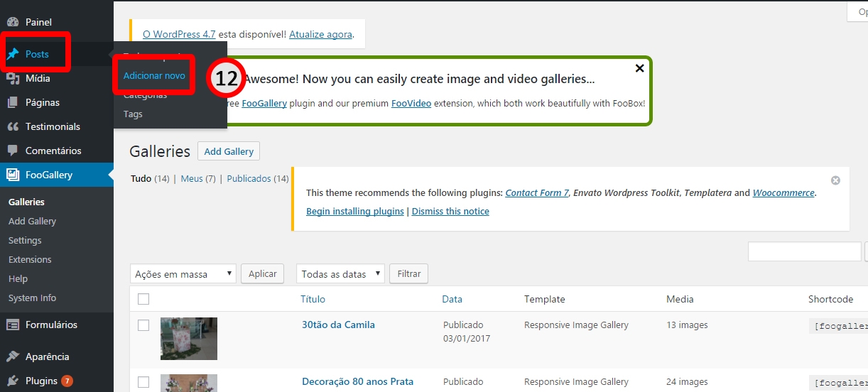Open the Formulários menu item
868x392 pixels.
(x=51, y=325)
